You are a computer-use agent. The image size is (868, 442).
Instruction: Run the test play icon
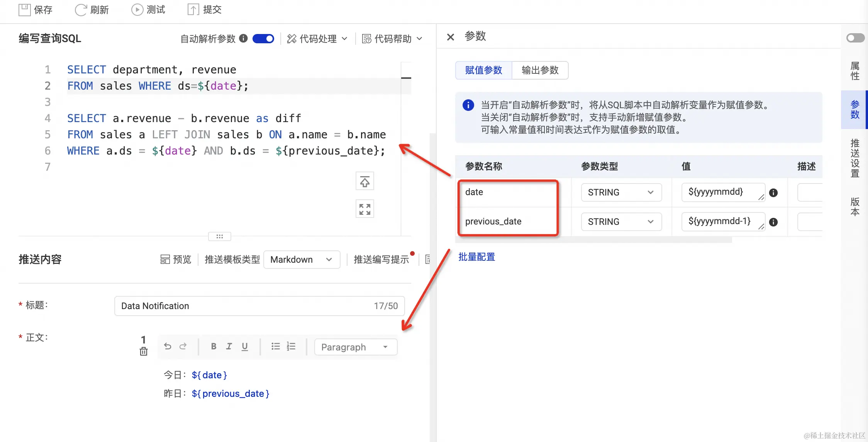tap(137, 10)
